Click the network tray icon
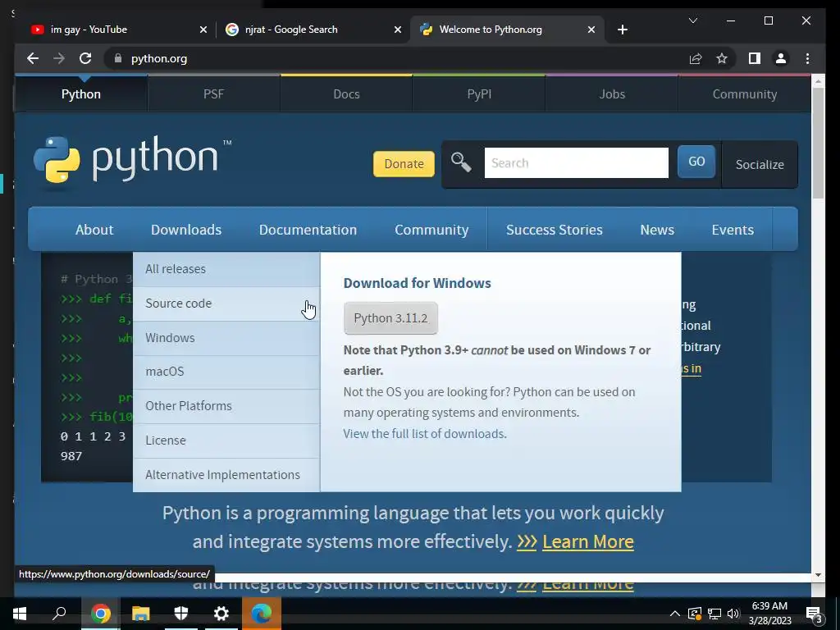This screenshot has height=630, width=840. click(x=714, y=614)
